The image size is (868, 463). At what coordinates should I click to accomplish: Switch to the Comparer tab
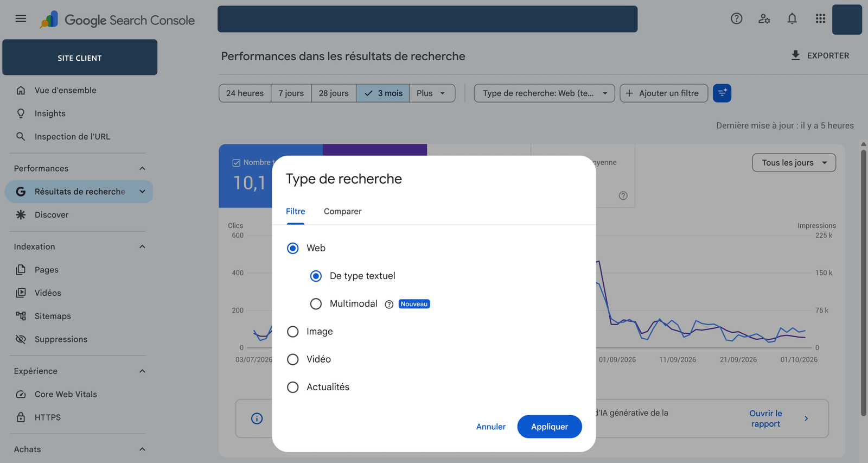343,212
